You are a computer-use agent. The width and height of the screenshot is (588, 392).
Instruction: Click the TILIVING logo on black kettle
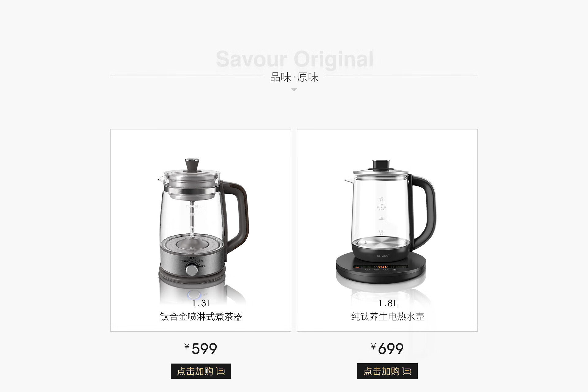pyautogui.click(x=382, y=256)
